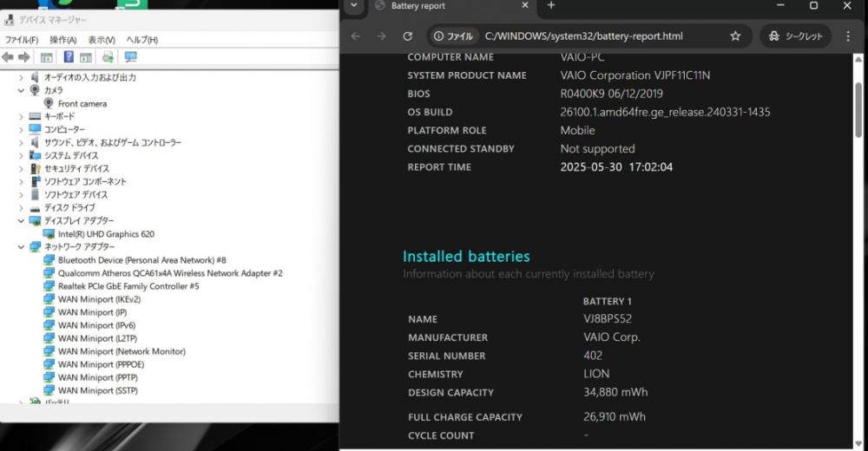The image size is (868, 451).
Task: Click the Back arrow in Device Manager toolbar
Action: [8, 57]
